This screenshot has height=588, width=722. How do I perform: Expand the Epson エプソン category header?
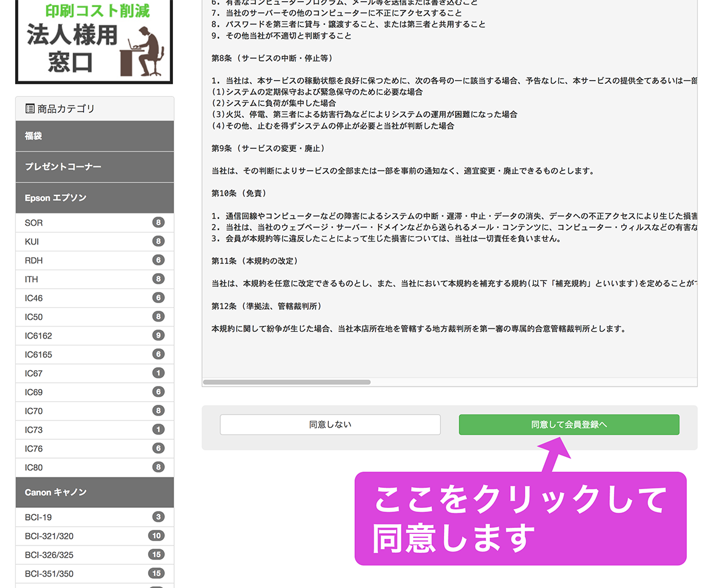coord(95,198)
